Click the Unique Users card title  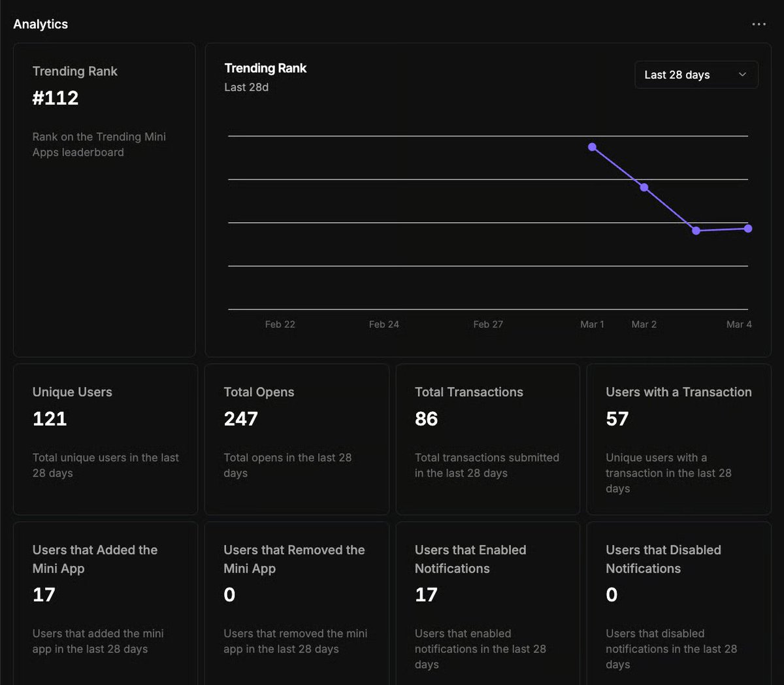coord(73,392)
